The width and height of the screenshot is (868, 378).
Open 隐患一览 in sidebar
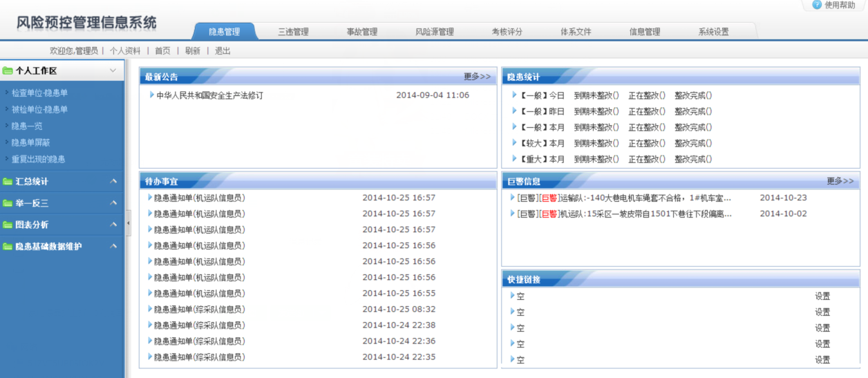coord(27,126)
